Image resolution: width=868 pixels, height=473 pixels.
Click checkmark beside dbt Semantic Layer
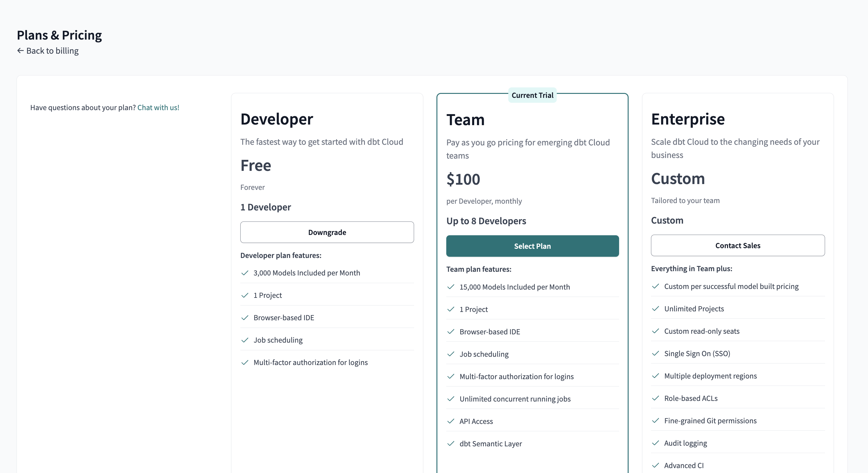point(451,443)
